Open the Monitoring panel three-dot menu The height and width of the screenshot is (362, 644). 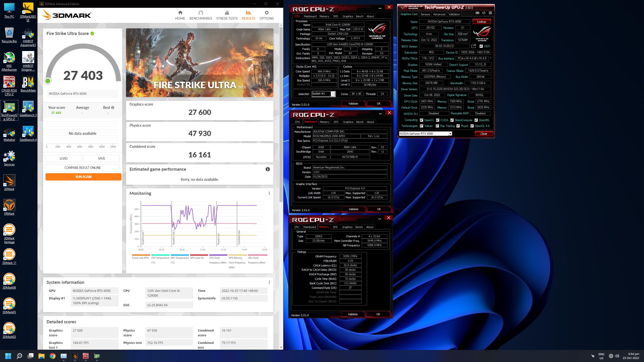coord(269,193)
